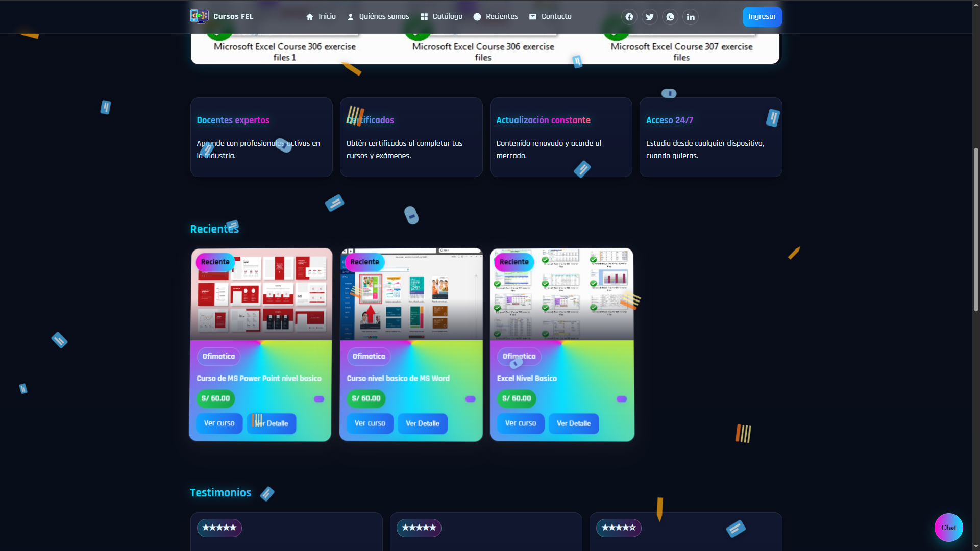Toggle purple pill on MS Word card
The image size is (980, 551).
coord(470,399)
